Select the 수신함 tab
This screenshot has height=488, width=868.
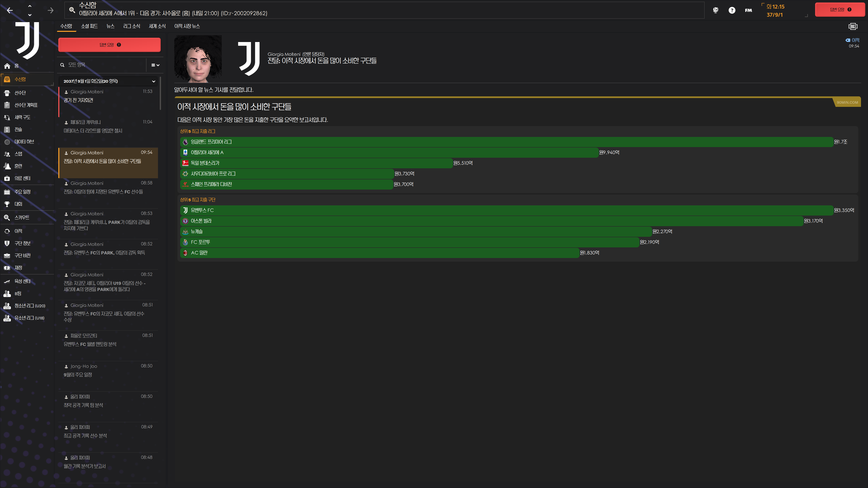point(66,26)
